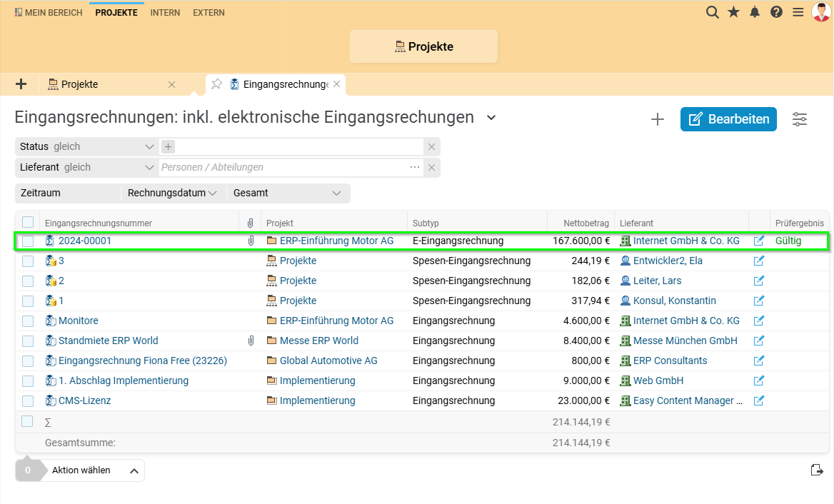834x504 pixels.
Task: Switch to the INTERN menu
Action: 165,13
